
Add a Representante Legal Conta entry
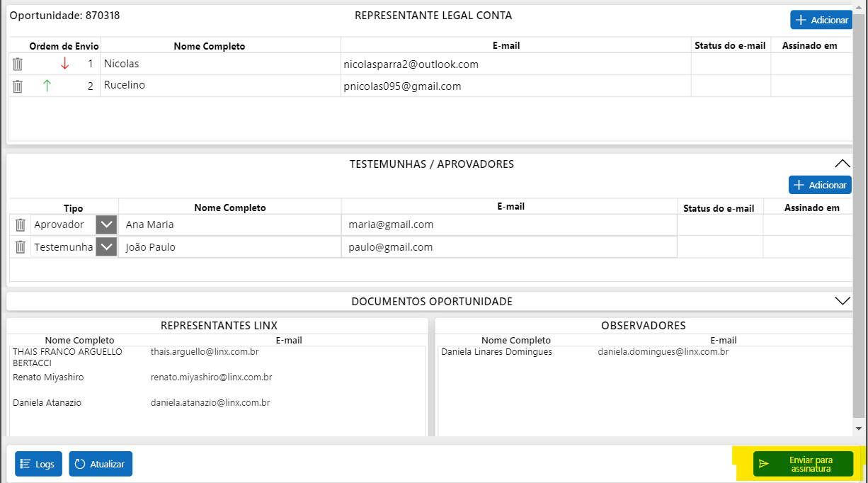(821, 20)
